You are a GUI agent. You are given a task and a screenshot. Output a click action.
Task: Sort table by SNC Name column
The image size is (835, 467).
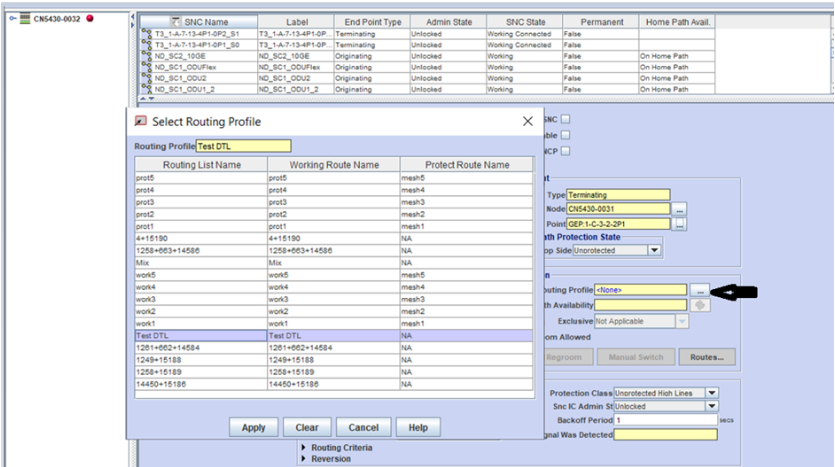coord(199,22)
